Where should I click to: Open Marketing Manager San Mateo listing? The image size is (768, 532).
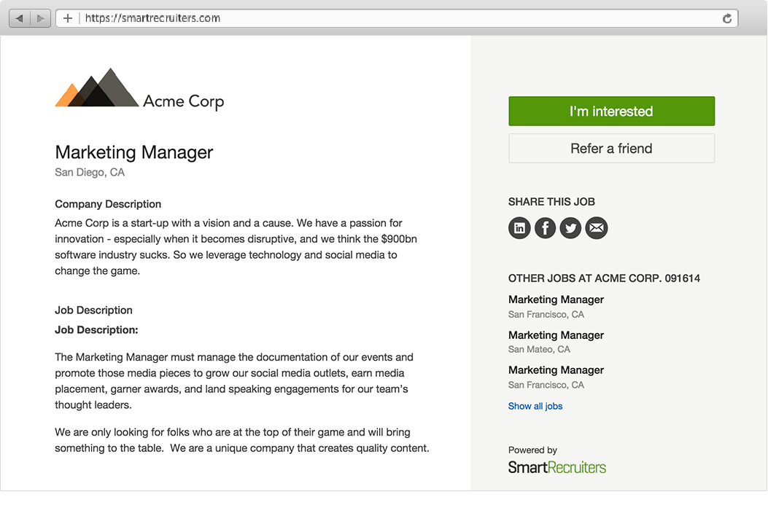point(556,335)
